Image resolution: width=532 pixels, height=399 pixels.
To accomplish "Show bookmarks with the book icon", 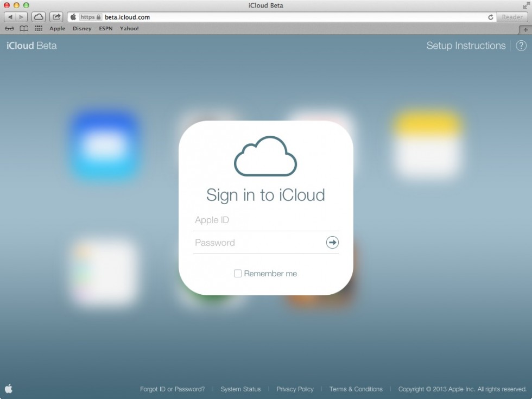I will pos(24,28).
